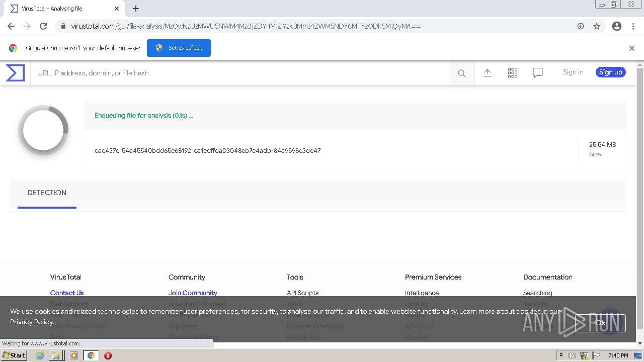Open the Intelligence footer link

422,293
